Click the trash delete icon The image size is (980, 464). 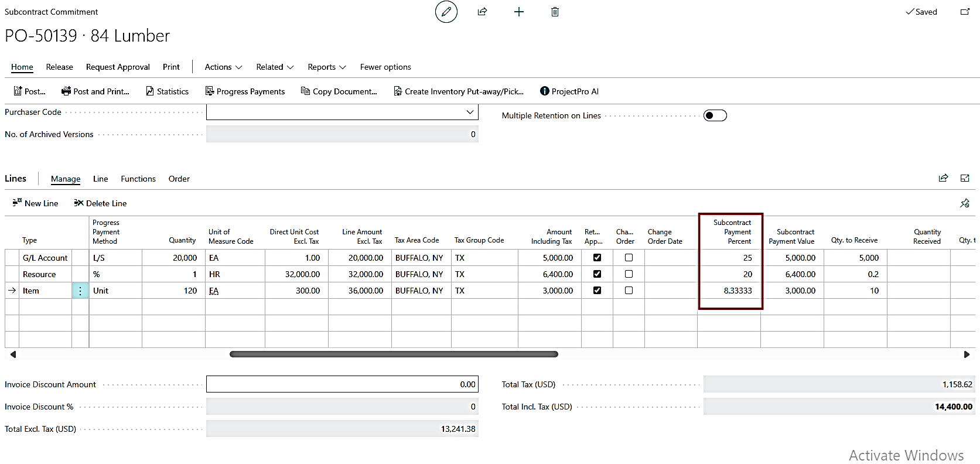555,12
